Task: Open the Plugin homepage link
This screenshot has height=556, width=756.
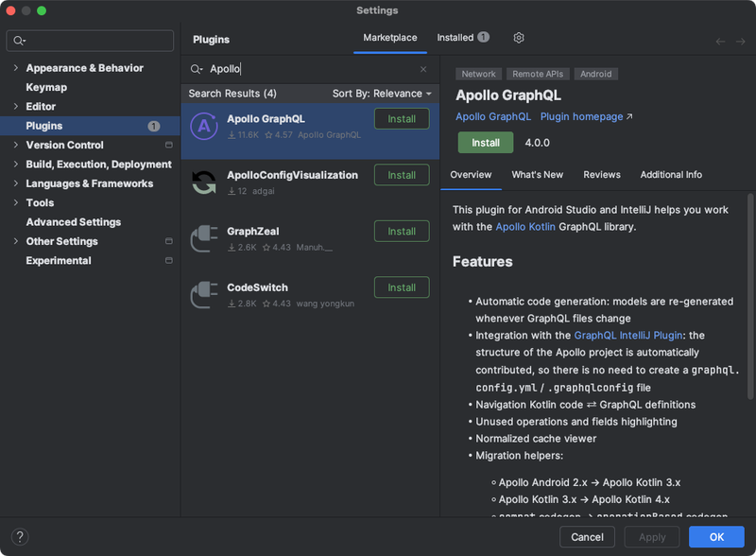Action: pyautogui.click(x=586, y=117)
